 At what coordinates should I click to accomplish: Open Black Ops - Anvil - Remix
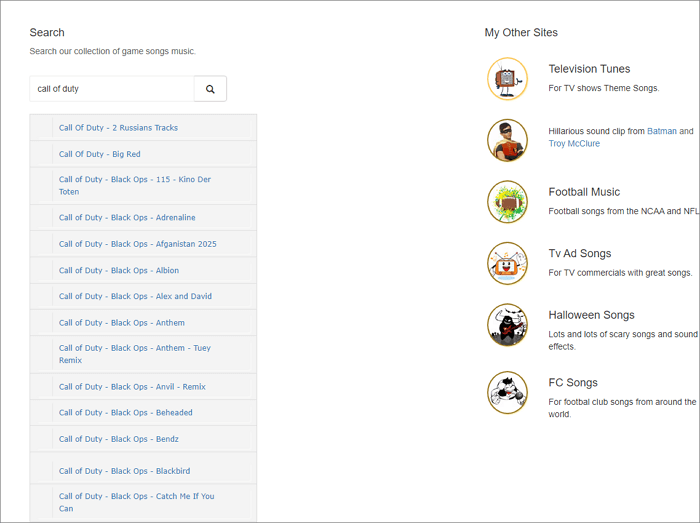point(132,387)
